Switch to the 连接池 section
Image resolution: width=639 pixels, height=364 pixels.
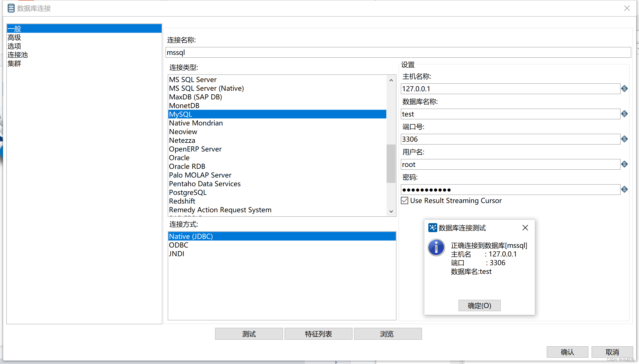18,55
